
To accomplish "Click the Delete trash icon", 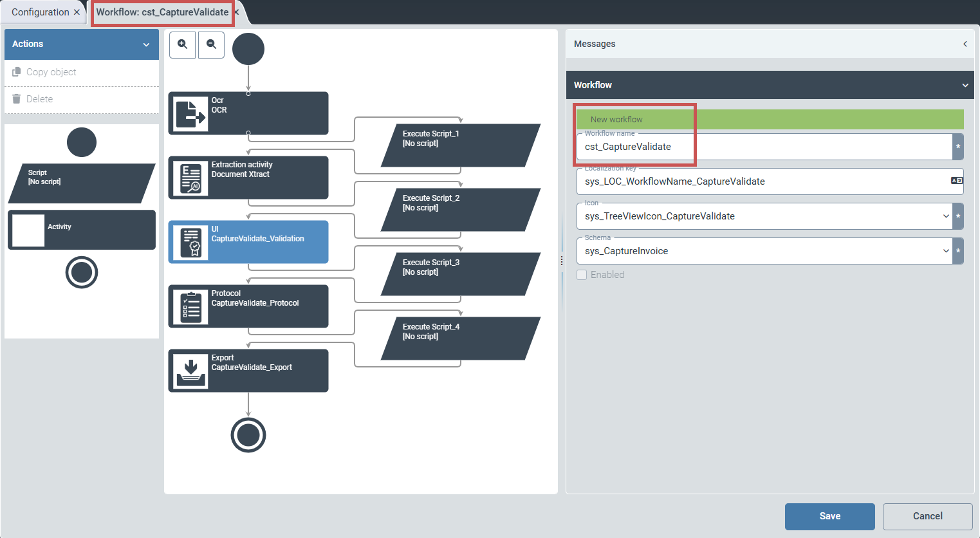I will (x=15, y=98).
